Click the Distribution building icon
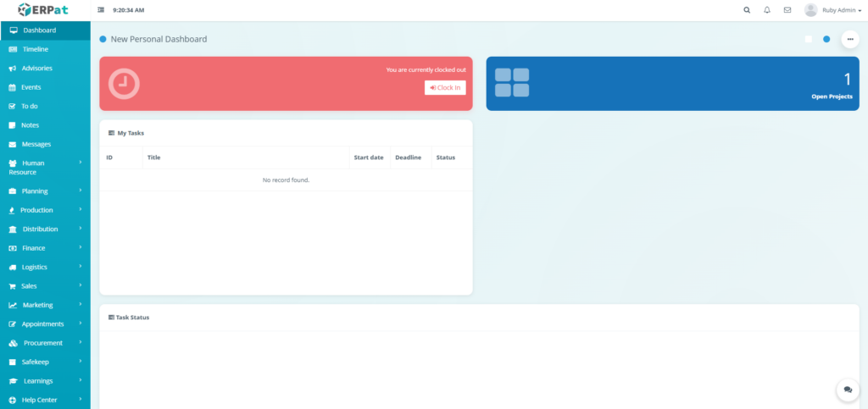 coord(13,229)
